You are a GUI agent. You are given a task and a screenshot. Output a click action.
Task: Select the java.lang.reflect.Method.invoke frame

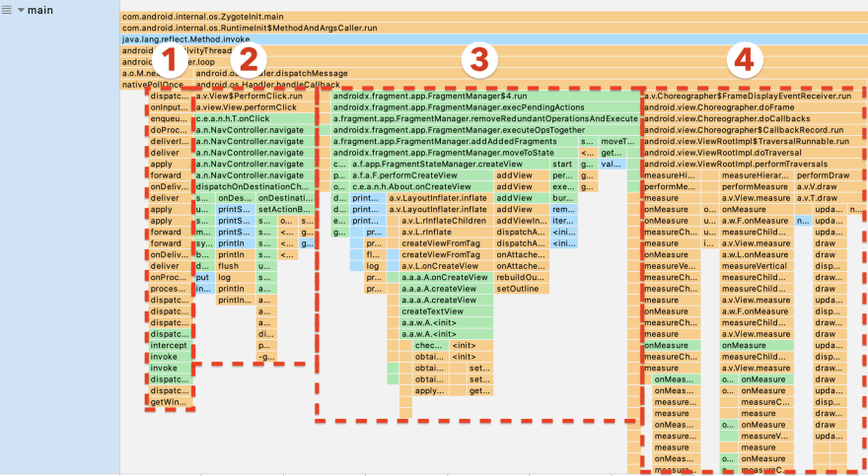coord(494,39)
